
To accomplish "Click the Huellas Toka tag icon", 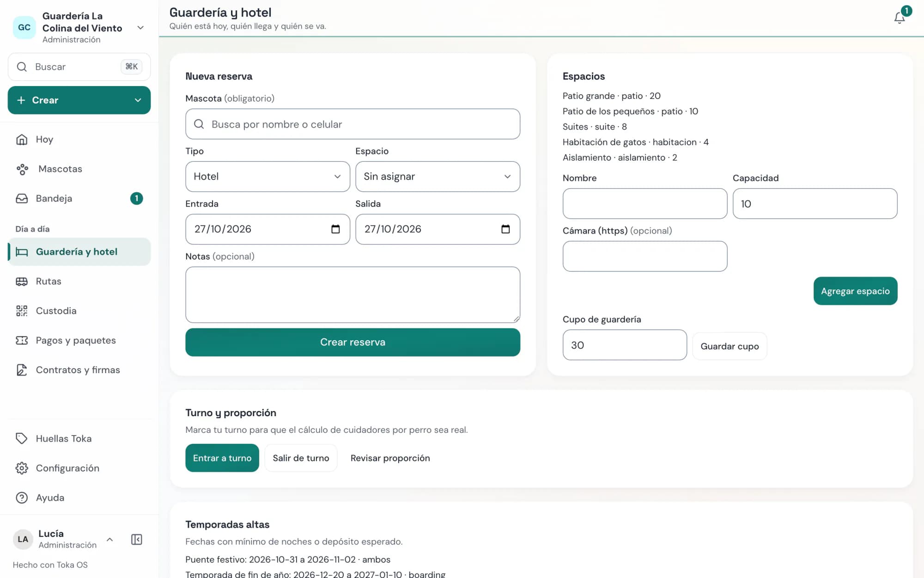I will pos(22,438).
